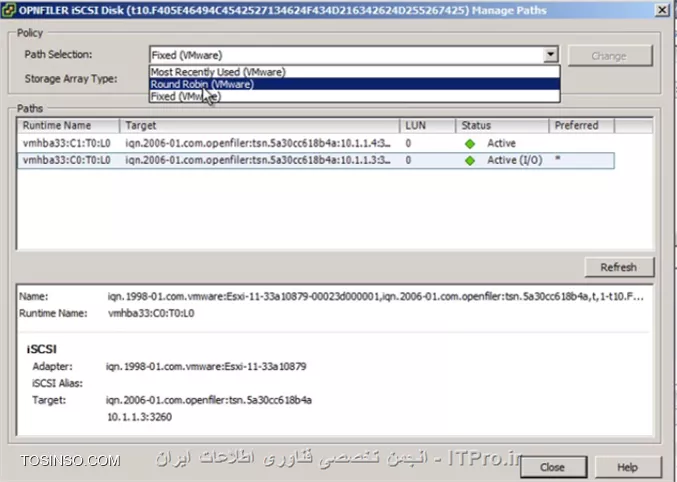Click the iSCSI Adapter iqn value
Screen dimensions: 677x482
click(206, 367)
